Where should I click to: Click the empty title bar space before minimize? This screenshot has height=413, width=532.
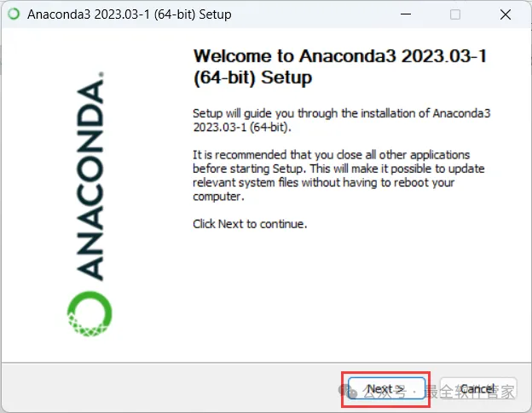coord(310,14)
